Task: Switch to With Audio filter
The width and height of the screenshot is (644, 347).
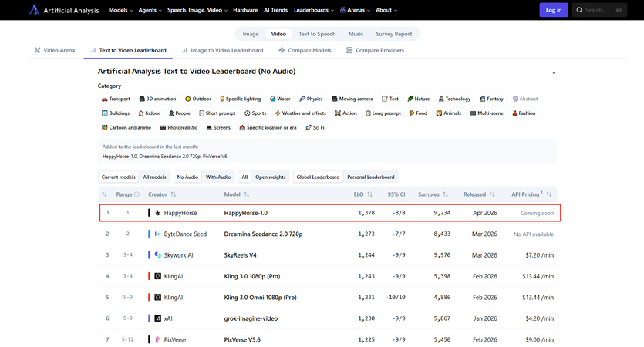Action: click(x=218, y=177)
